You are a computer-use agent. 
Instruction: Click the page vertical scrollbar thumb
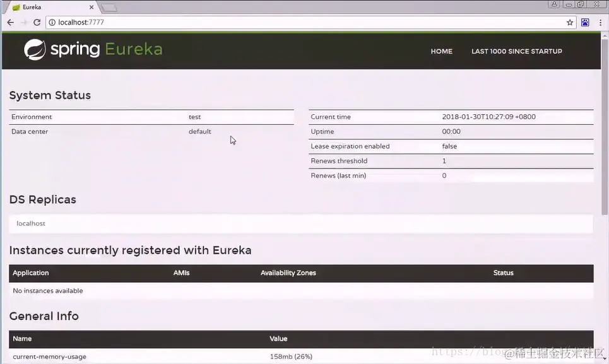pyautogui.click(x=605, y=127)
